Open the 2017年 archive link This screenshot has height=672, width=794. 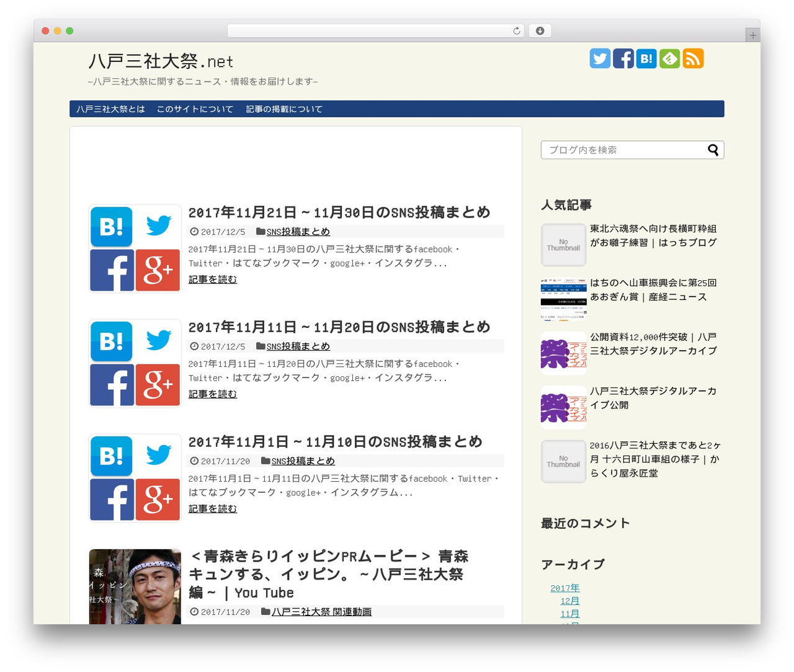565,588
